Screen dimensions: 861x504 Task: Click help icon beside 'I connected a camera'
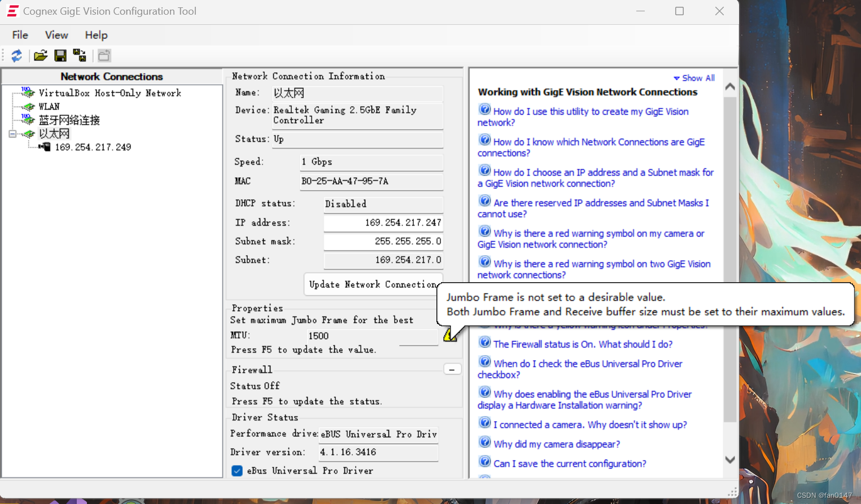[x=484, y=423]
